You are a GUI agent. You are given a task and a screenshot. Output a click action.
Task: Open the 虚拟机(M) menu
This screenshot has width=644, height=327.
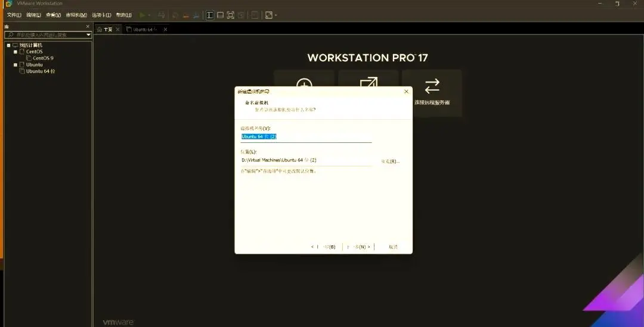(x=76, y=15)
